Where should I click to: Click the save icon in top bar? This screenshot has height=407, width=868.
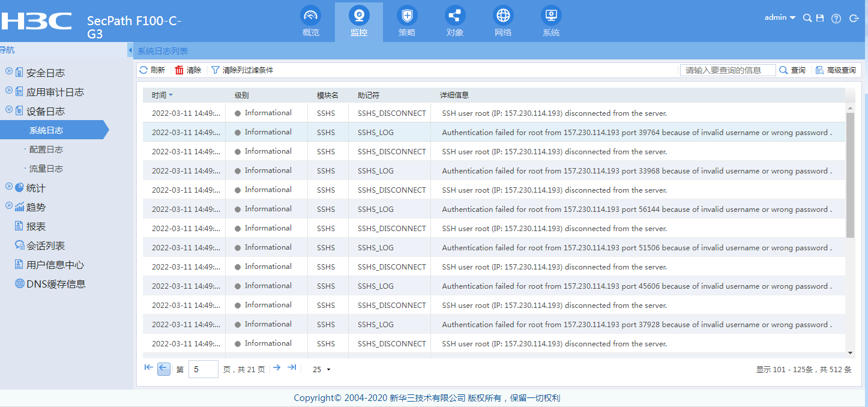(820, 19)
